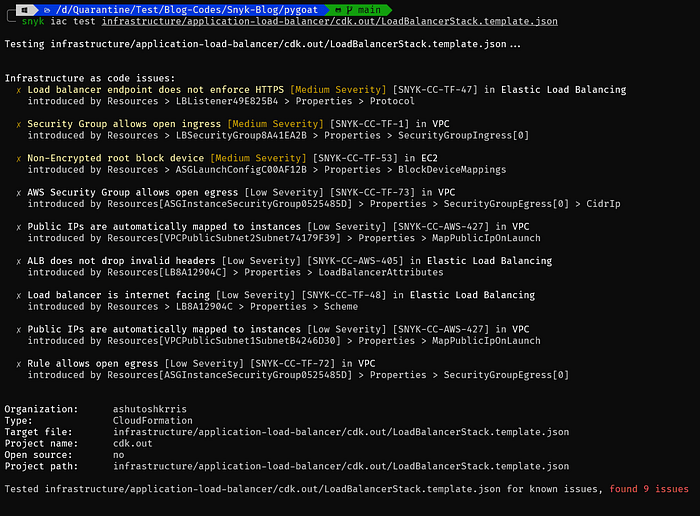
Task: Click the x marker beside Load balancer endpoint issue
Action: 18,90
